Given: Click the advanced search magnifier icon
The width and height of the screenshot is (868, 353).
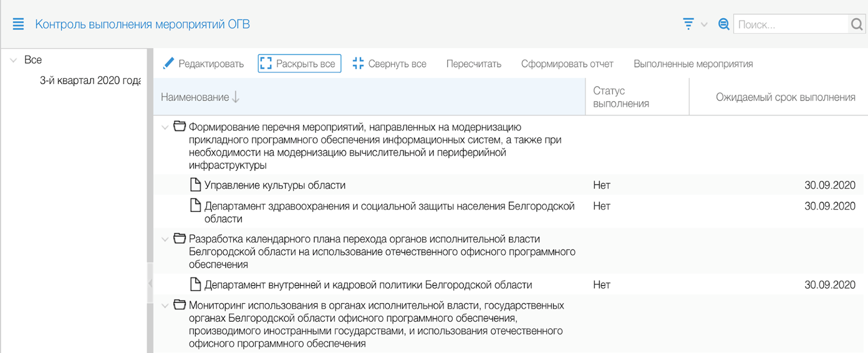Looking at the screenshot, I should (x=723, y=24).
